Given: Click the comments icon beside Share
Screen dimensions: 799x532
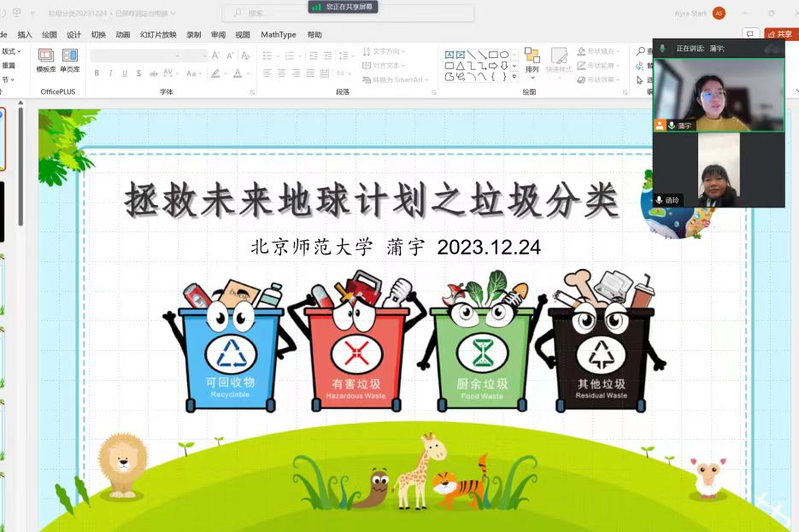Looking at the screenshot, I should [749, 34].
